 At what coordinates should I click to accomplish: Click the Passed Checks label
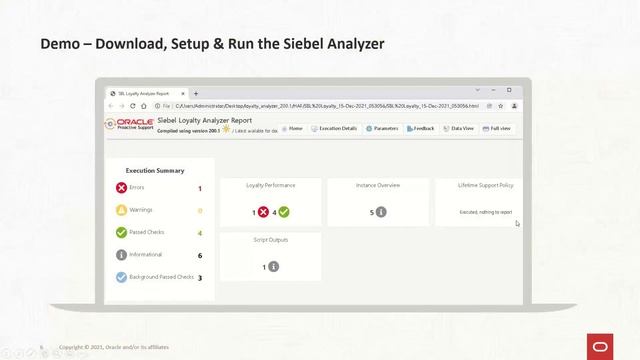(x=147, y=232)
